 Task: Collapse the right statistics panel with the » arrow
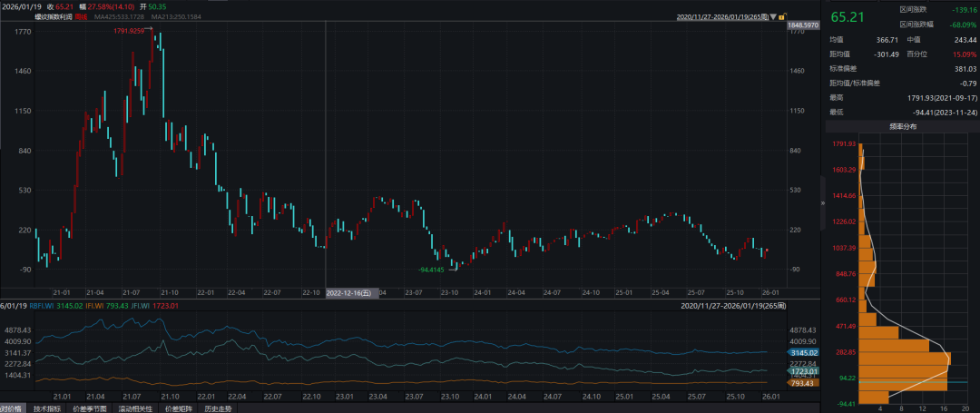(x=822, y=203)
